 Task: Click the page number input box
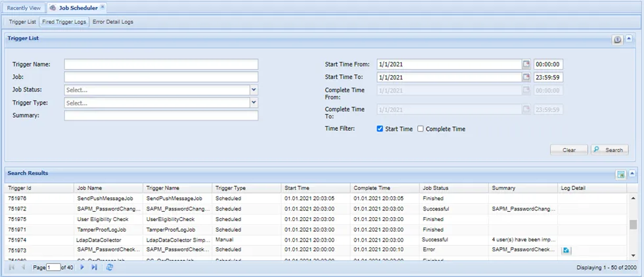(53, 268)
